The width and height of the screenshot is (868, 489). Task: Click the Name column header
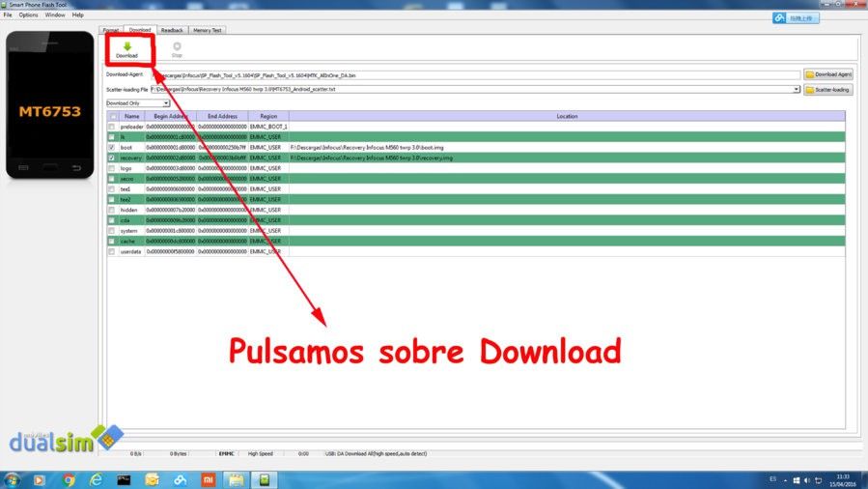coord(131,116)
